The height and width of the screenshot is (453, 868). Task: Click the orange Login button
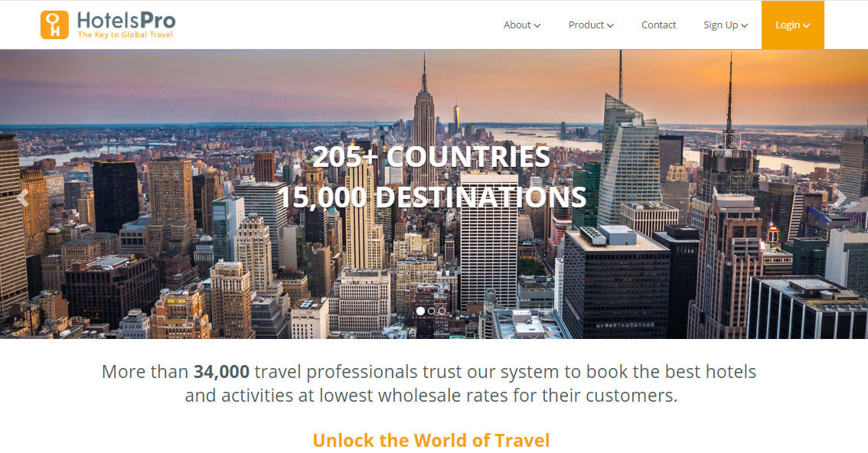793,25
